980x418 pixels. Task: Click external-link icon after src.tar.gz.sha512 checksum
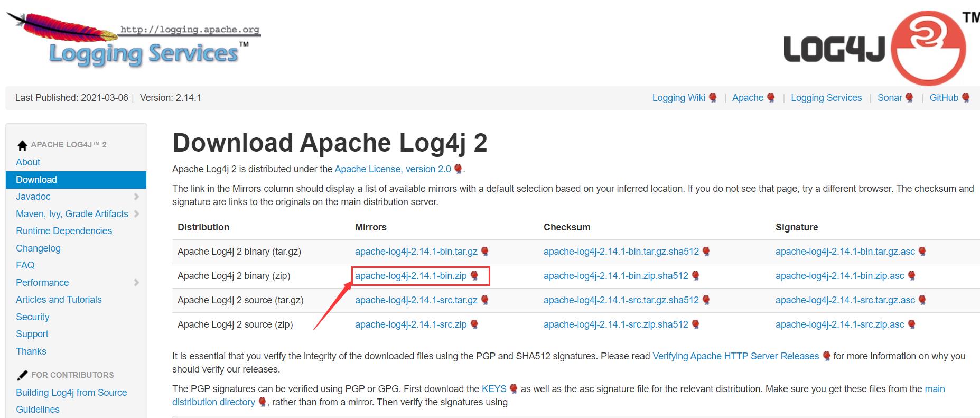[706, 300]
